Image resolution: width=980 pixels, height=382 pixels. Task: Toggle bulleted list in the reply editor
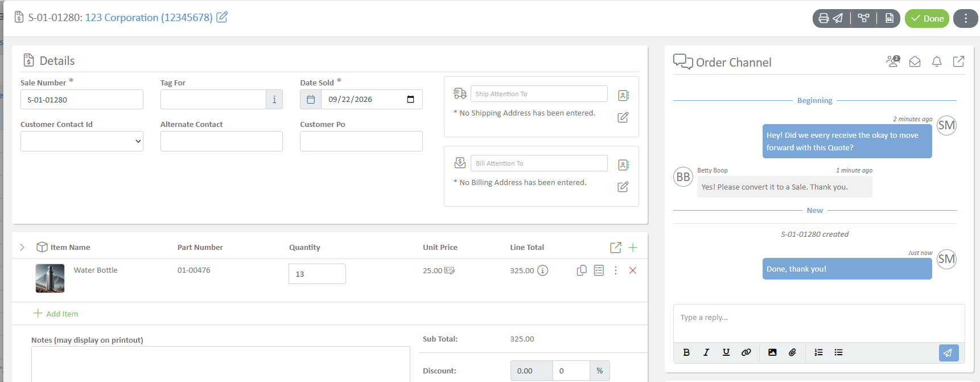pos(838,352)
